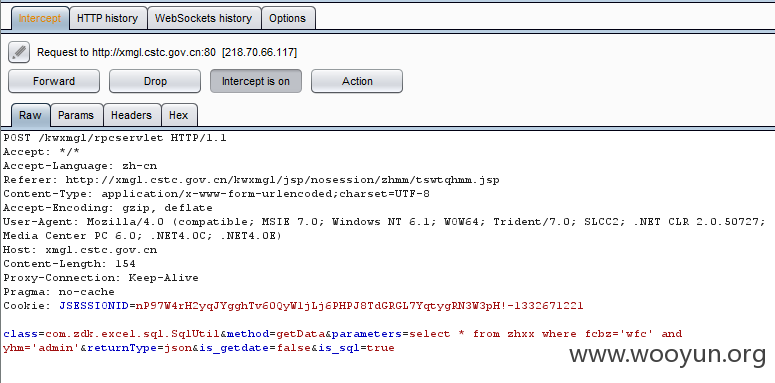Select the Params view tab
Image resolution: width=775 pixels, height=383 pixels.
76,115
